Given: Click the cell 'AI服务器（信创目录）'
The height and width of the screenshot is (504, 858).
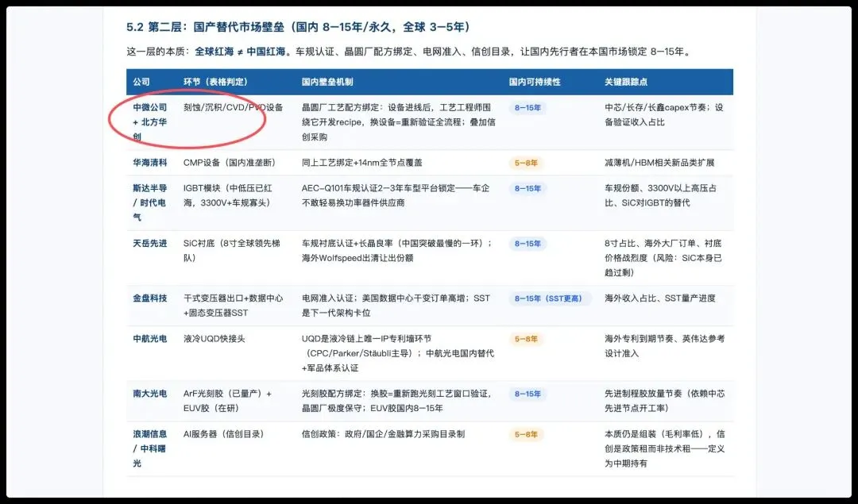Looking at the screenshot, I should 224,434.
